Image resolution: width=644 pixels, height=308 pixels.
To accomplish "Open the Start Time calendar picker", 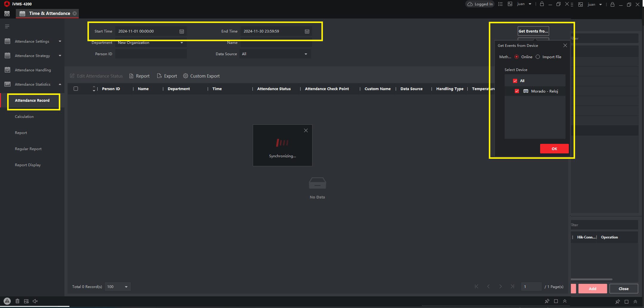I will click(181, 31).
